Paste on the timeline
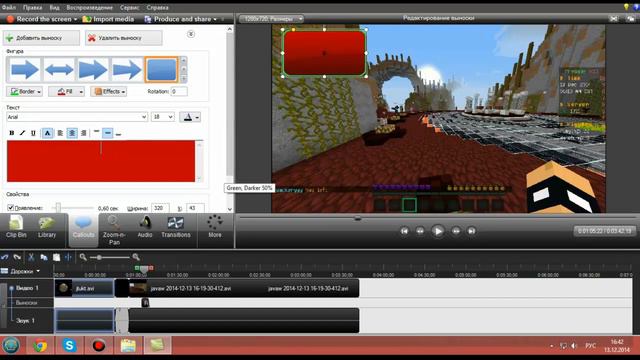 pyautogui.click(x=56, y=257)
